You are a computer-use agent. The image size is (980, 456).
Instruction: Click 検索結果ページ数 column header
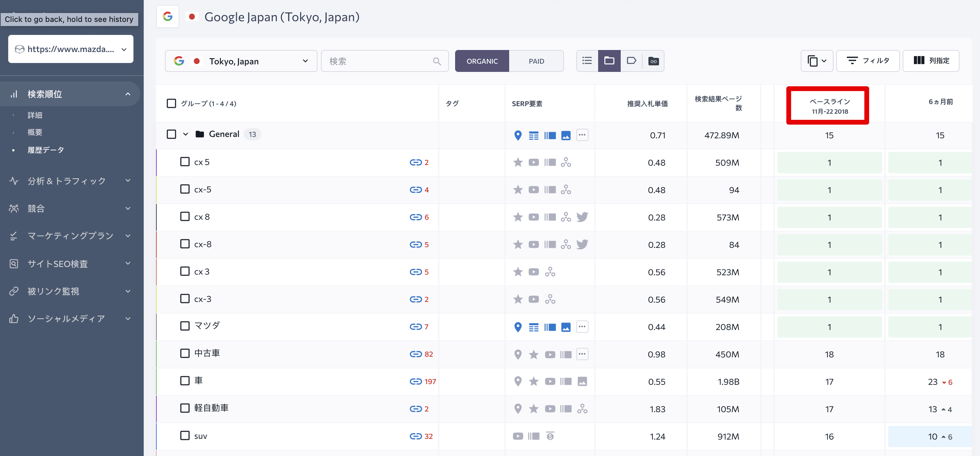pos(718,103)
